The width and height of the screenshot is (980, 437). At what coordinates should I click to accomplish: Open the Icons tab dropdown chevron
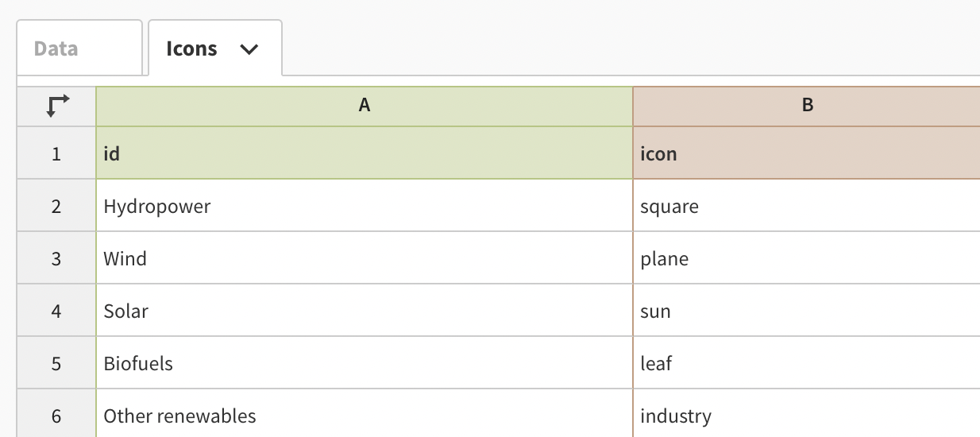pos(249,49)
